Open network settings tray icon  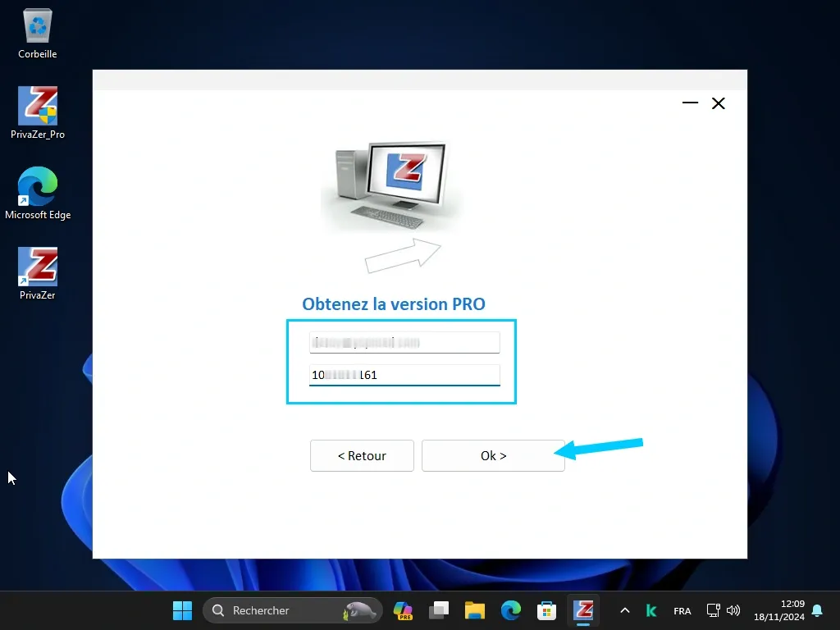[x=713, y=610]
